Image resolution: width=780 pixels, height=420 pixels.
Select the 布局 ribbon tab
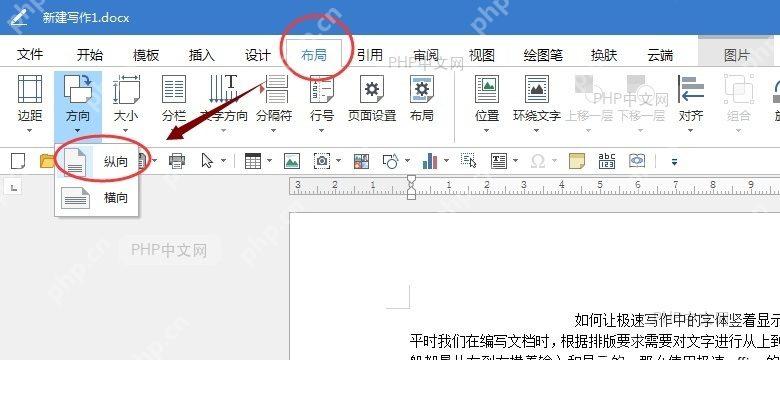(314, 54)
